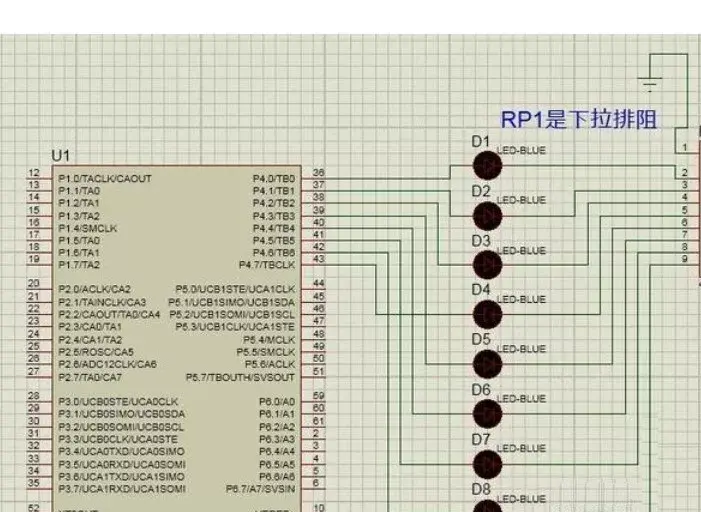Click the D7 LED component
The image size is (701, 512).
pyautogui.click(x=487, y=464)
